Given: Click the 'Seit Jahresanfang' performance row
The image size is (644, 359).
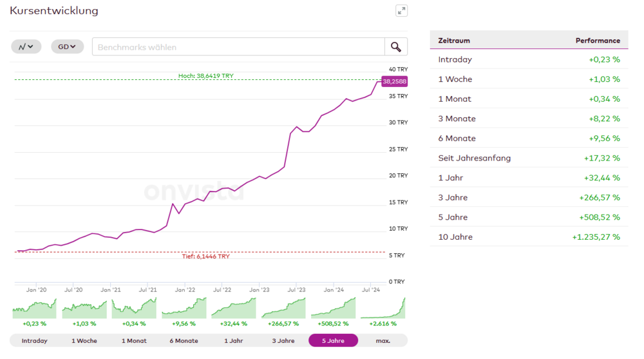Looking at the screenshot, I should pos(529,158).
